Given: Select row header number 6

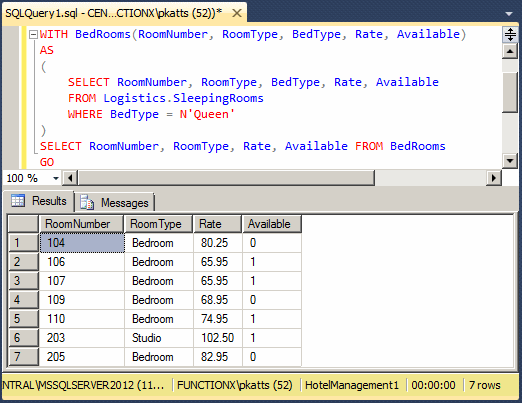Looking at the screenshot, I should [23, 338].
